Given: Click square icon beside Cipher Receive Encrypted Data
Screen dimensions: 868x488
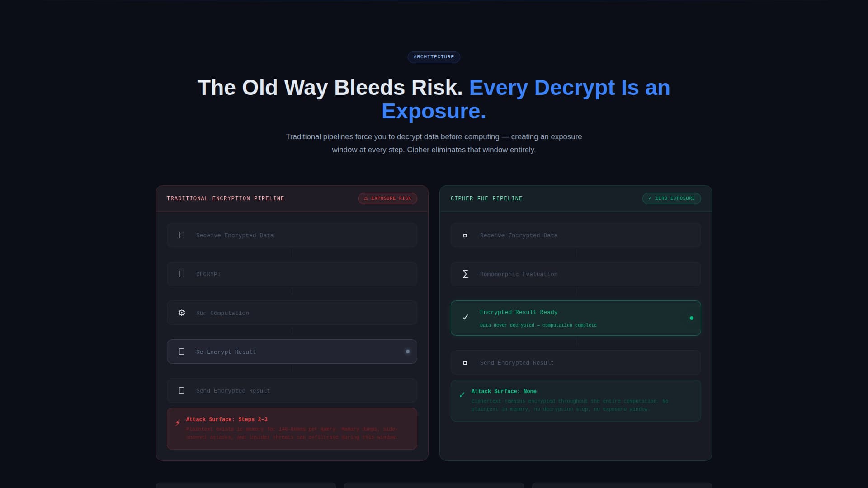Looking at the screenshot, I should click(x=465, y=235).
